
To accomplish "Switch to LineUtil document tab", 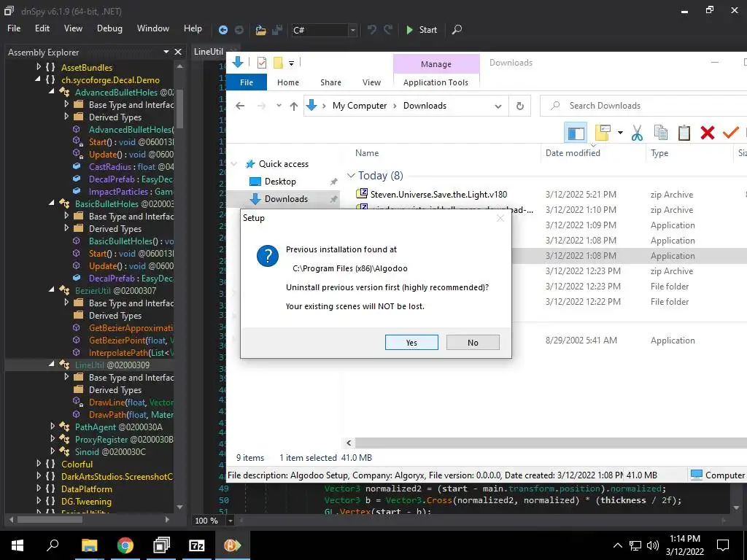I will coord(208,52).
